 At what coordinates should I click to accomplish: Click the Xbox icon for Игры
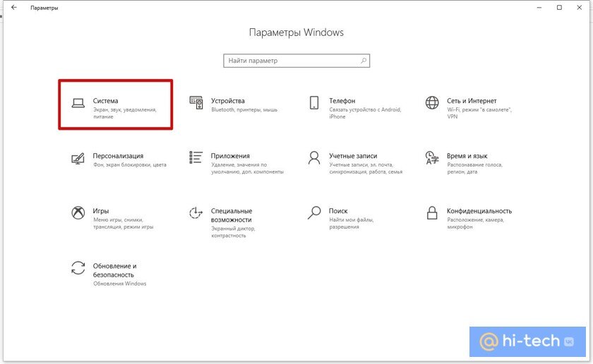78,212
